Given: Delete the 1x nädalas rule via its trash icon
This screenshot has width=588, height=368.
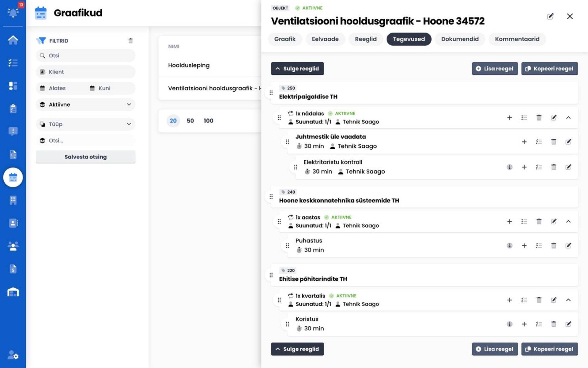Looking at the screenshot, I should coord(539,117).
